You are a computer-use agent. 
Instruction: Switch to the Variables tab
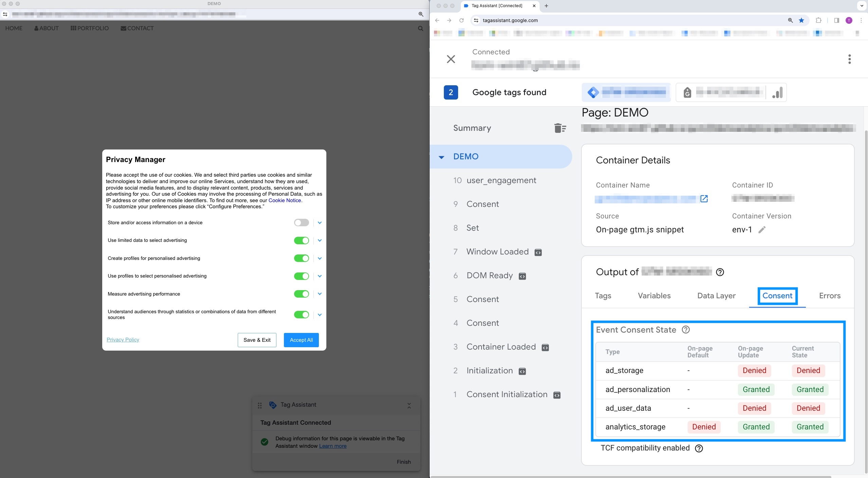(x=654, y=296)
